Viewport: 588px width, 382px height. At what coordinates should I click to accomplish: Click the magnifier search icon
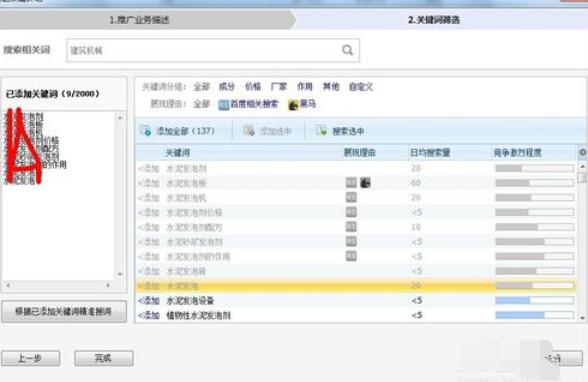(x=348, y=50)
